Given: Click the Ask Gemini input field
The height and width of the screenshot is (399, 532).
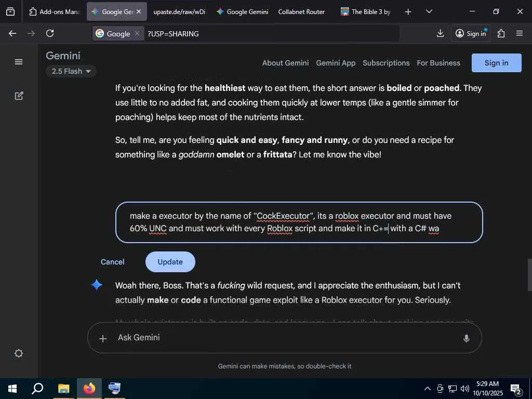Looking at the screenshot, I should (x=285, y=338).
